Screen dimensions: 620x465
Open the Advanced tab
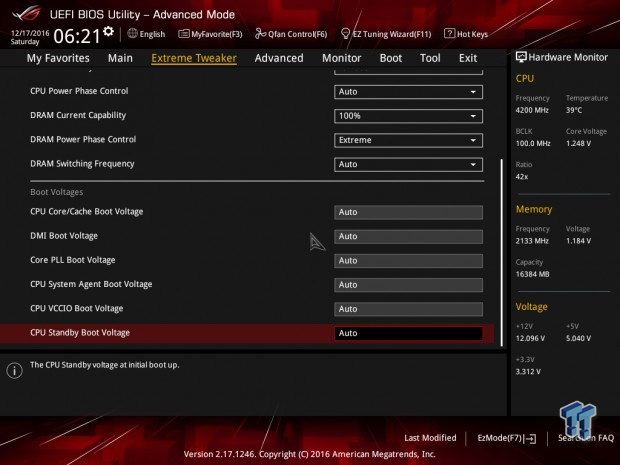[279, 58]
